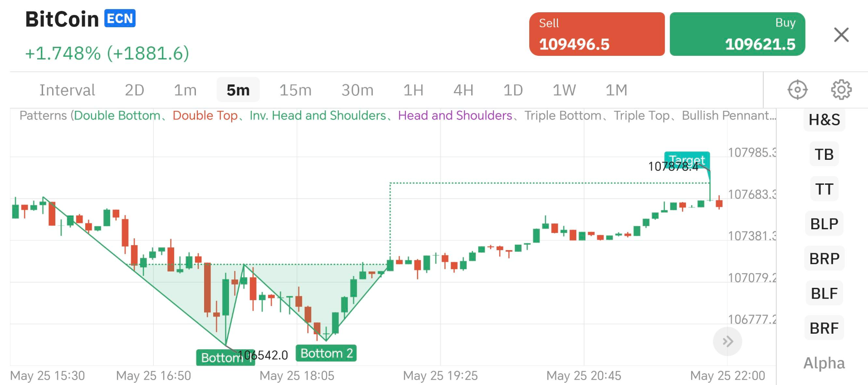The image size is (868, 385).
Task: Click the Target price marker label
Action: click(x=687, y=159)
